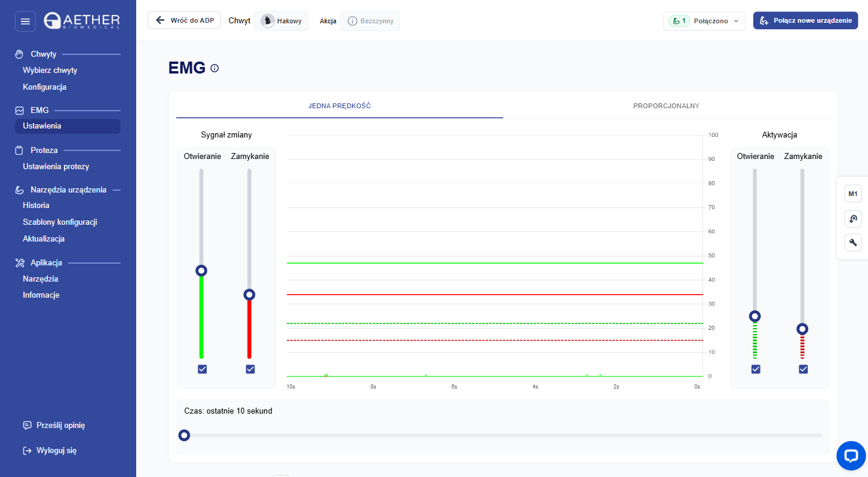The height and width of the screenshot is (477, 868).
Task: Open the live chat bubble
Action: tap(851, 456)
